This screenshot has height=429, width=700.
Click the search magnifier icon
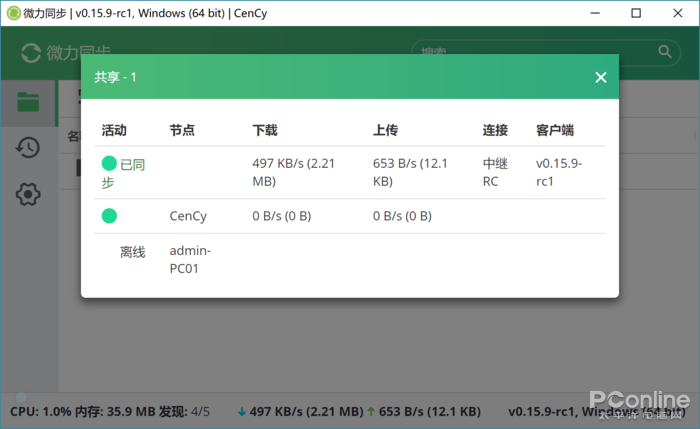[x=665, y=52]
